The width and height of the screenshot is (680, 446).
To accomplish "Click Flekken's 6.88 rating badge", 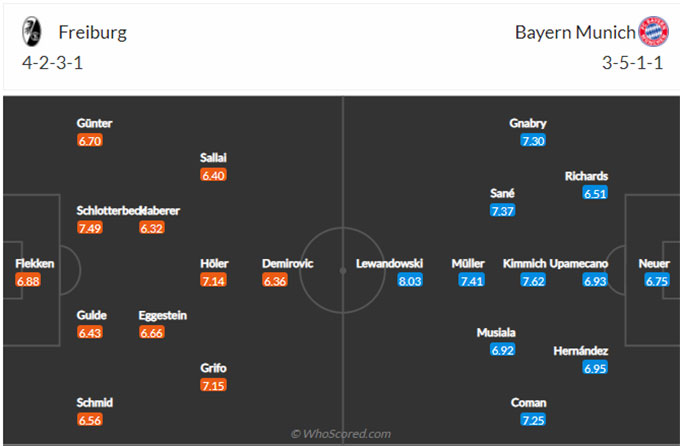I will 28,281.
